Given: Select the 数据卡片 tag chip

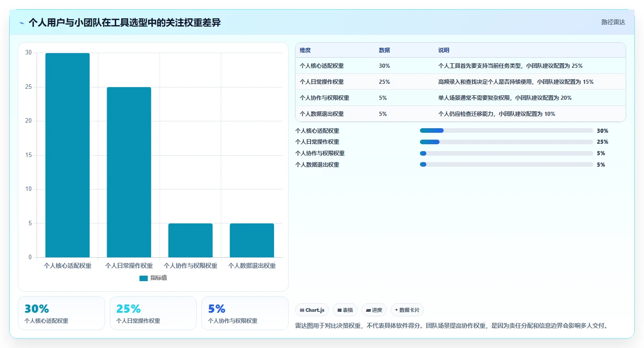Looking at the screenshot, I should (407, 310).
